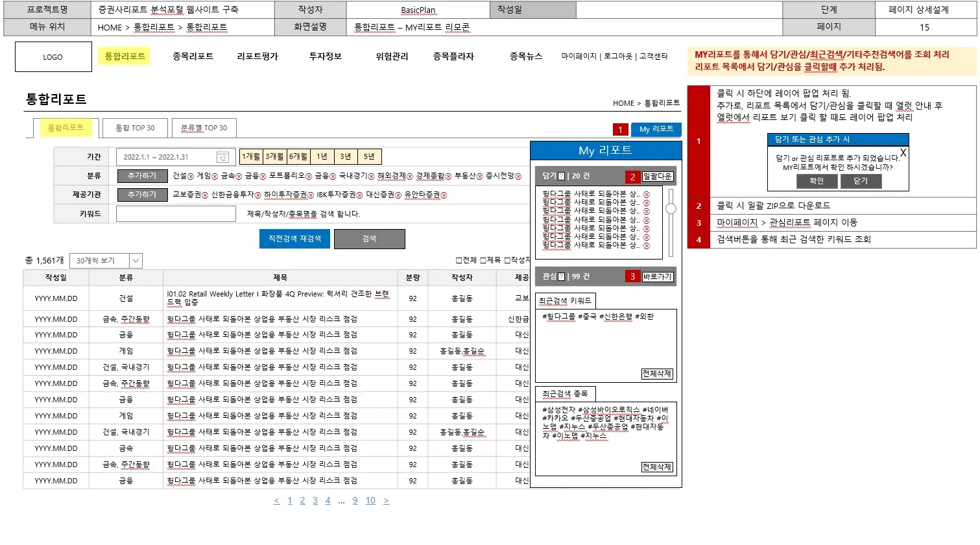Remove the 포트폴리오 category filter tag

click(x=308, y=176)
